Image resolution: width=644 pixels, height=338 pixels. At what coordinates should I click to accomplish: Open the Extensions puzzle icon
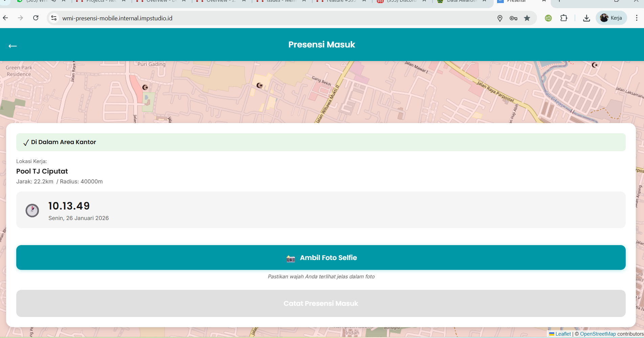pyautogui.click(x=564, y=18)
